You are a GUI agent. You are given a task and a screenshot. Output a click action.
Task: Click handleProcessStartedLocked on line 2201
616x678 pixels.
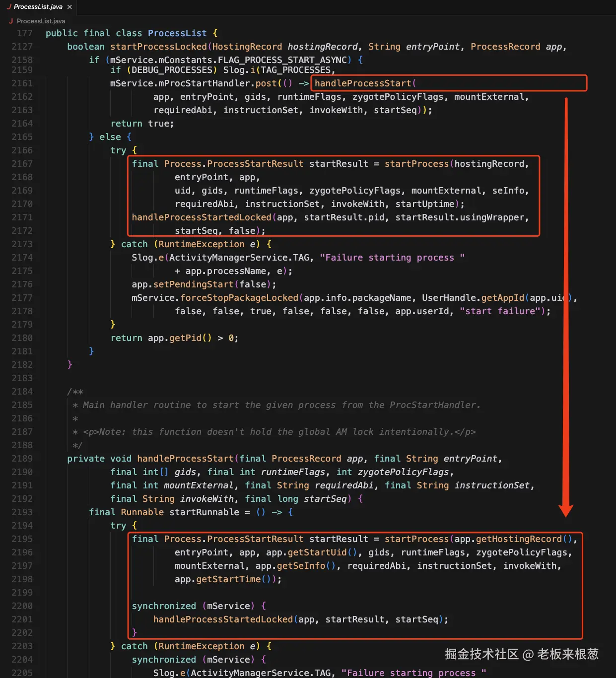point(223,619)
